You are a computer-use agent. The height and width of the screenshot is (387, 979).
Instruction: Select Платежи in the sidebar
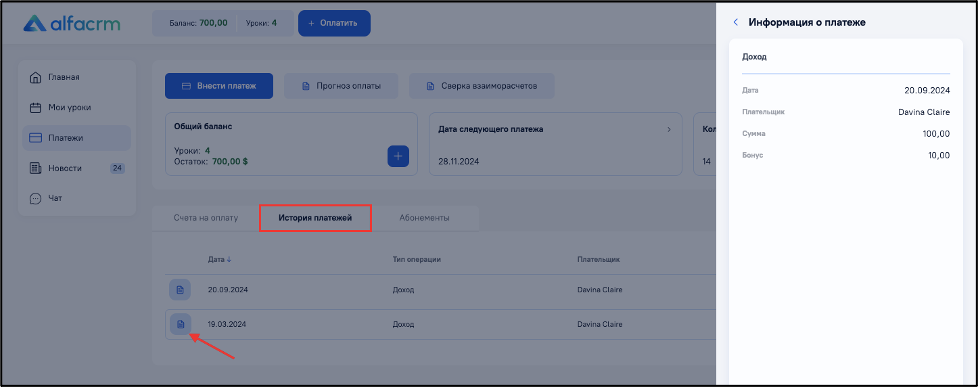(77, 138)
